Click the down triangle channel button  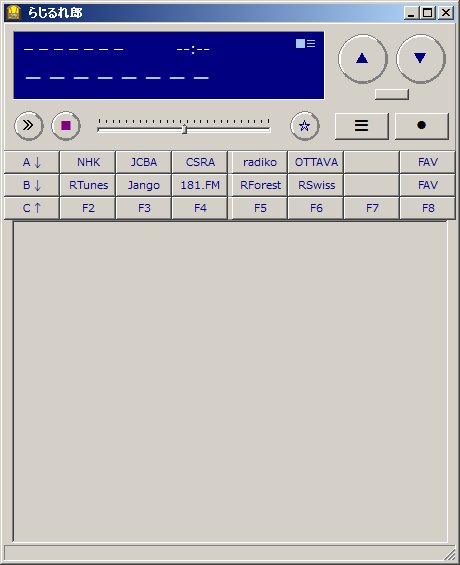pyautogui.click(x=421, y=59)
